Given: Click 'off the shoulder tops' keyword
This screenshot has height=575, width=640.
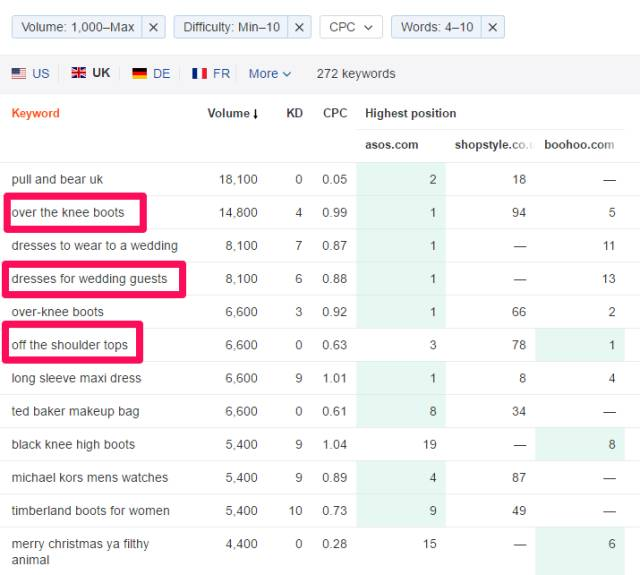Looking at the screenshot, I should pos(70,345).
